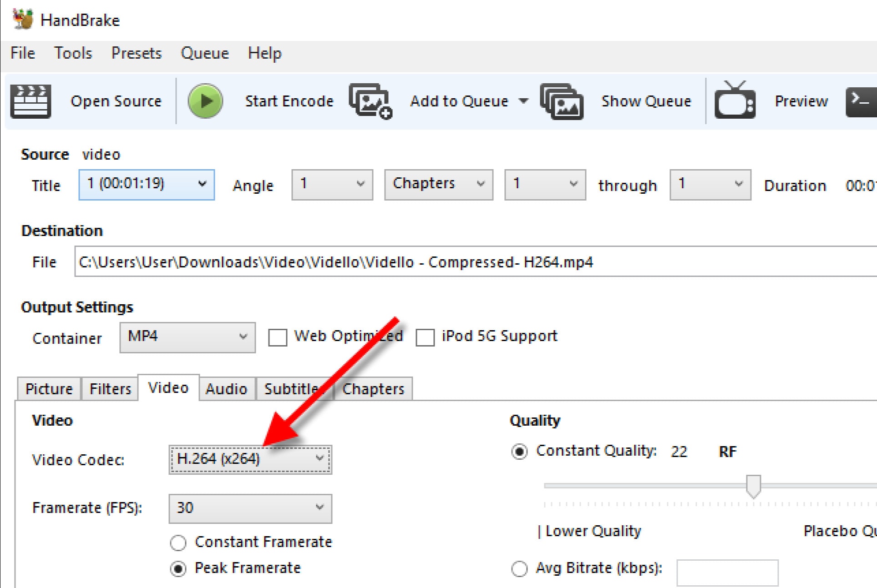Click the HandBrake pineapple logo icon

[x=23, y=20]
